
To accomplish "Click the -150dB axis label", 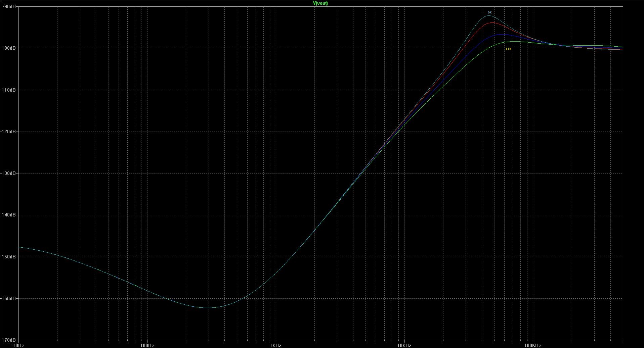I will pyautogui.click(x=8, y=257).
